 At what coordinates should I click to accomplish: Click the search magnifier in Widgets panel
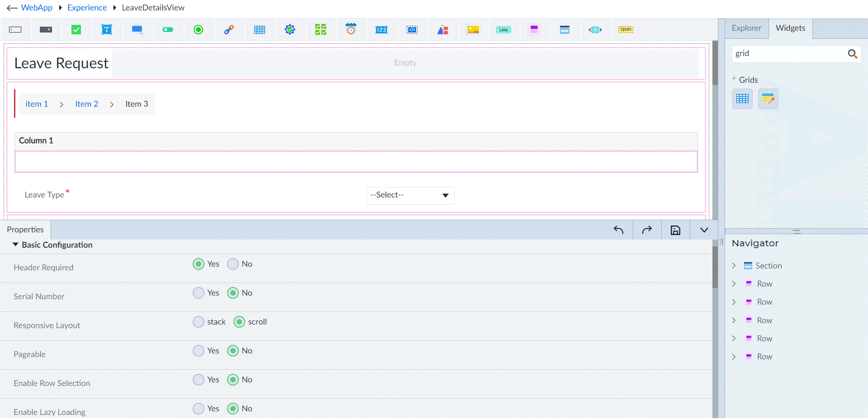852,54
